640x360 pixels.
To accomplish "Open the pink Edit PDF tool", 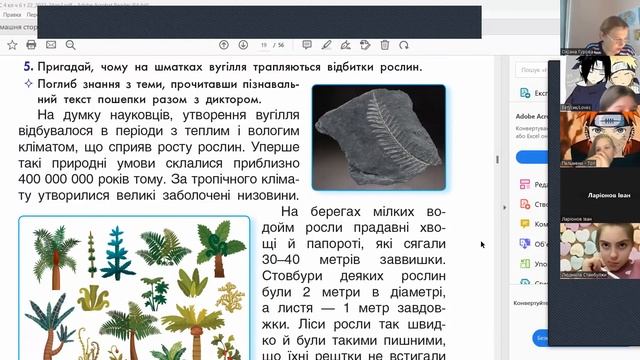I will (x=525, y=184).
